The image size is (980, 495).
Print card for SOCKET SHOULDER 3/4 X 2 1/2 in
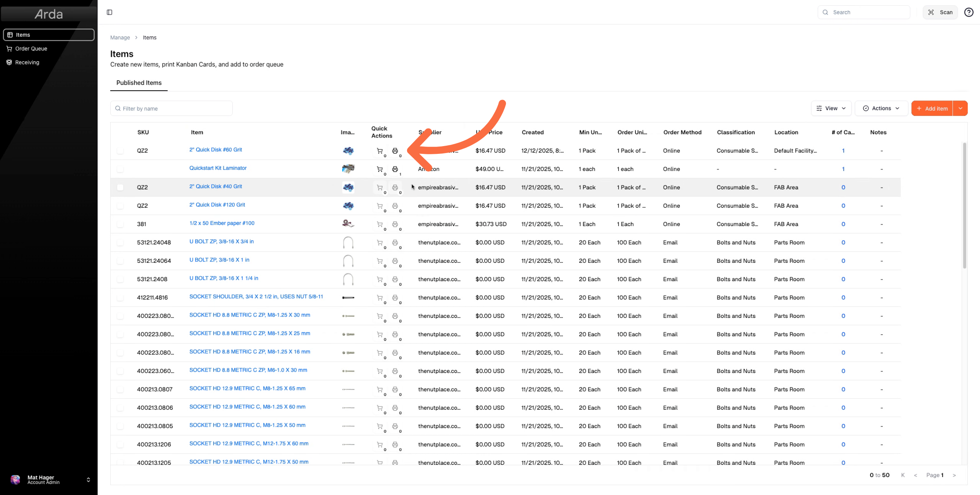tap(395, 297)
